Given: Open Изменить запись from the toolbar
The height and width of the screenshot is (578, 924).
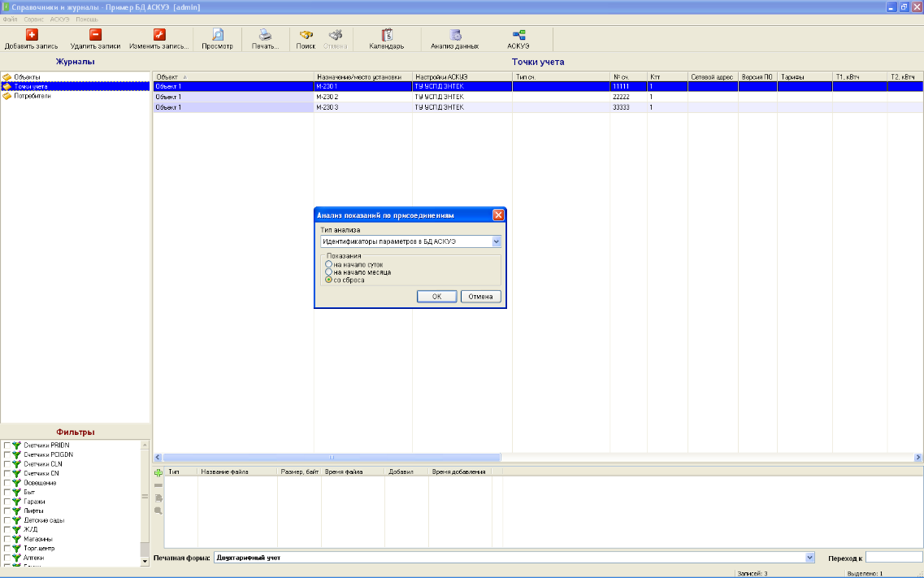Looking at the screenshot, I should point(159,35).
